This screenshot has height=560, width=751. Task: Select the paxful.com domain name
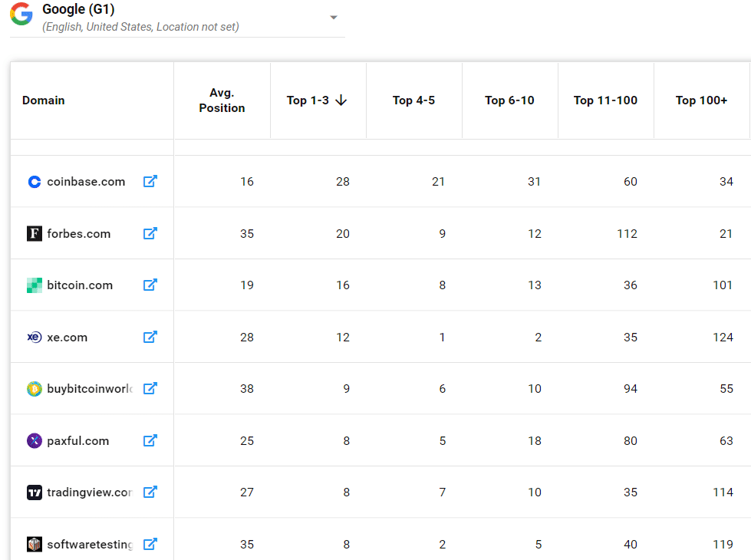point(78,441)
